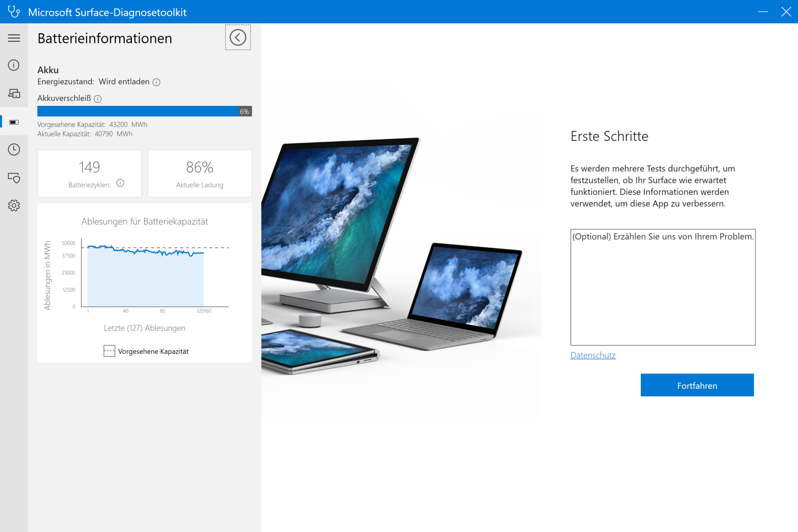Show info about Batteriezyklen
Viewport: 798px width, 532px height.
(120, 183)
